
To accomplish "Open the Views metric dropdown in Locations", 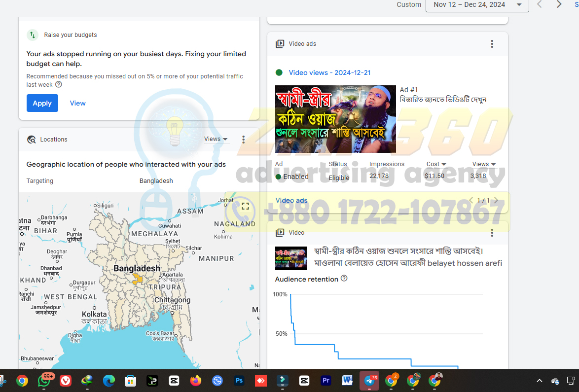I will [x=216, y=139].
